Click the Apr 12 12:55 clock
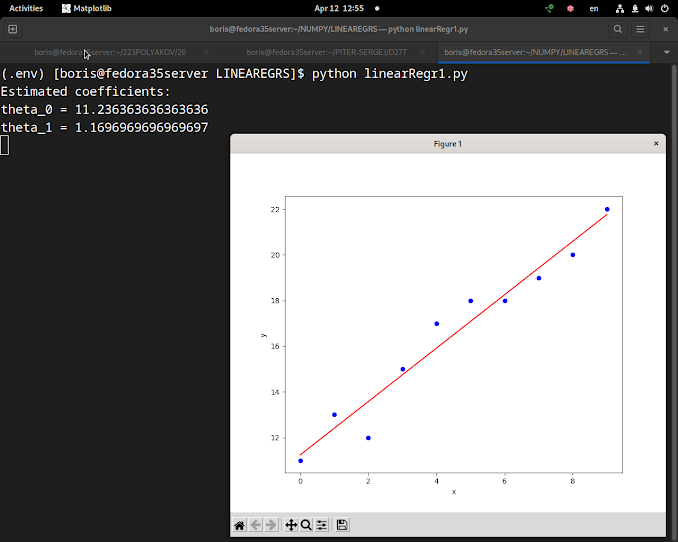This screenshot has width=678, height=542. point(339,8)
